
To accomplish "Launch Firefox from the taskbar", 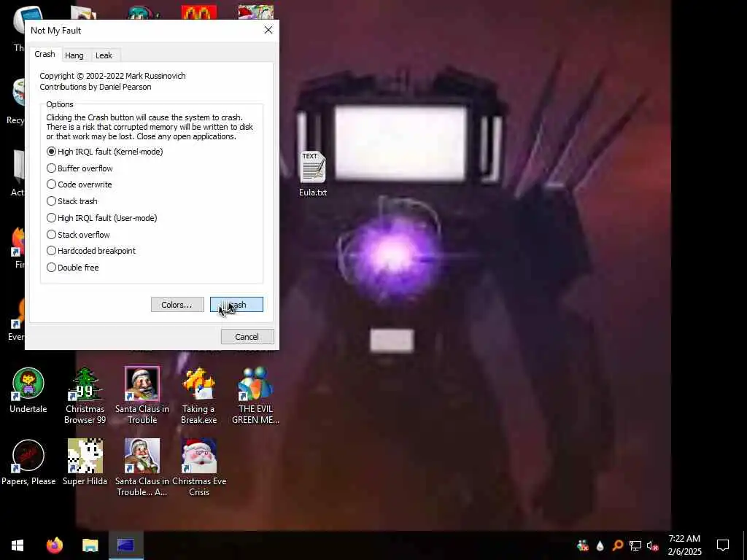I will 54,545.
